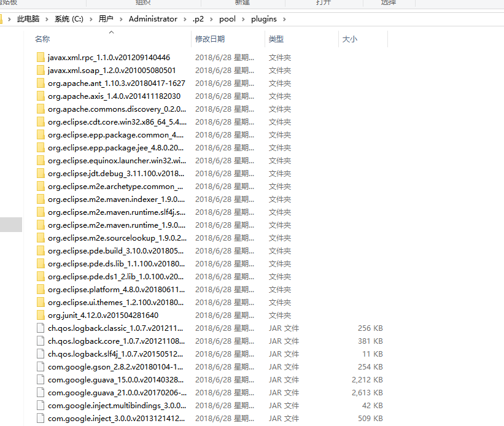Image resolution: width=504 pixels, height=426 pixels.
Task: Click the file icon of com.google.inject.multibindings
Action: (x=41, y=406)
